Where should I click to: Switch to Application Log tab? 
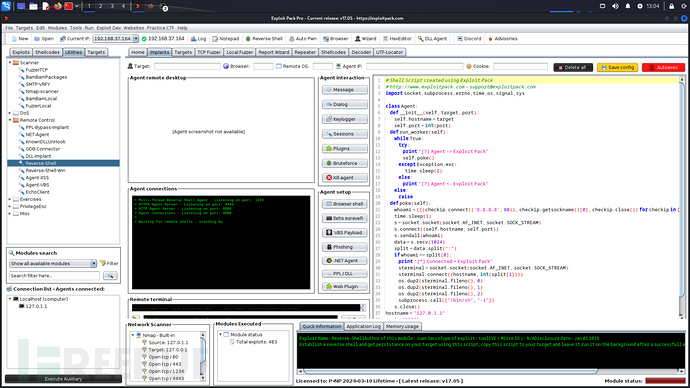[x=363, y=326]
